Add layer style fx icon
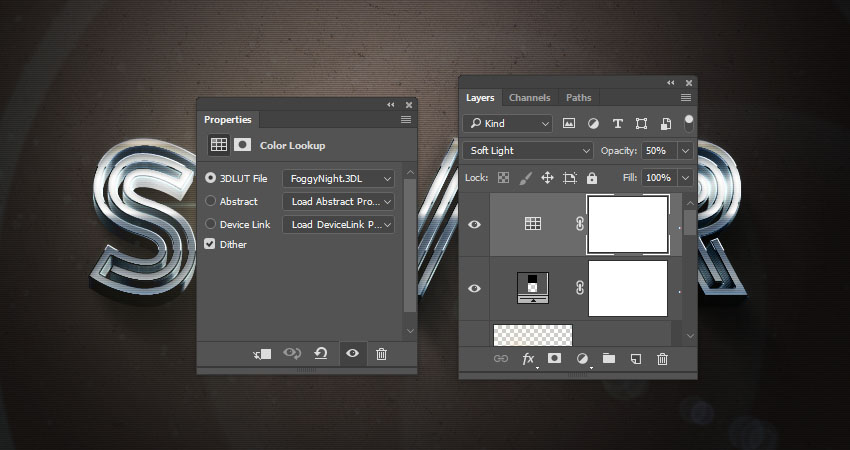Viewport: 850px width, 450px height. point(529,359)
